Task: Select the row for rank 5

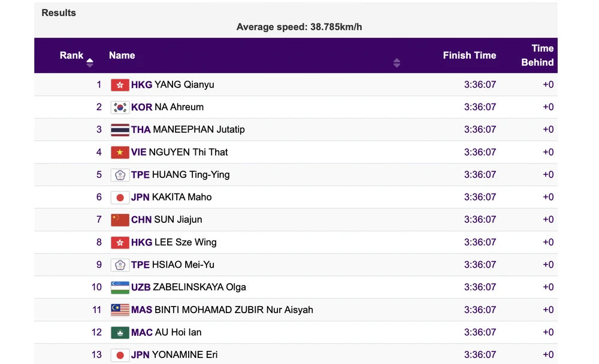Action: pos(299,174)
